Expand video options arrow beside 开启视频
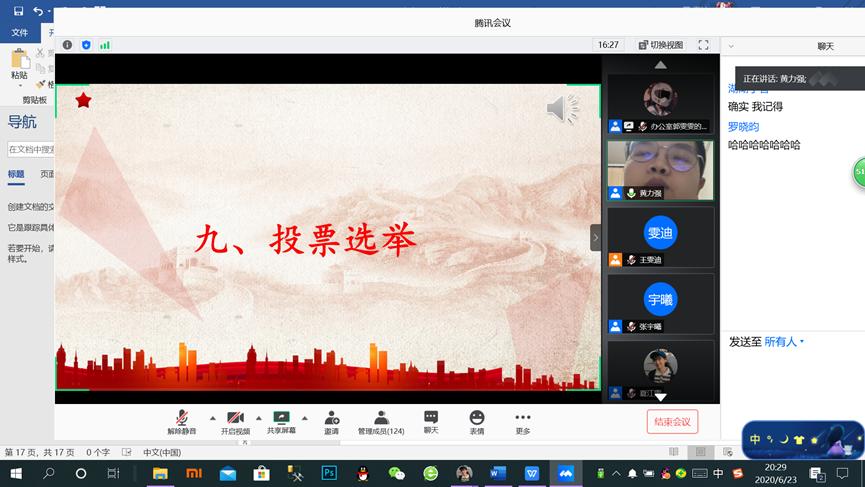Viewport: 865px width, 487px height. 259,418
